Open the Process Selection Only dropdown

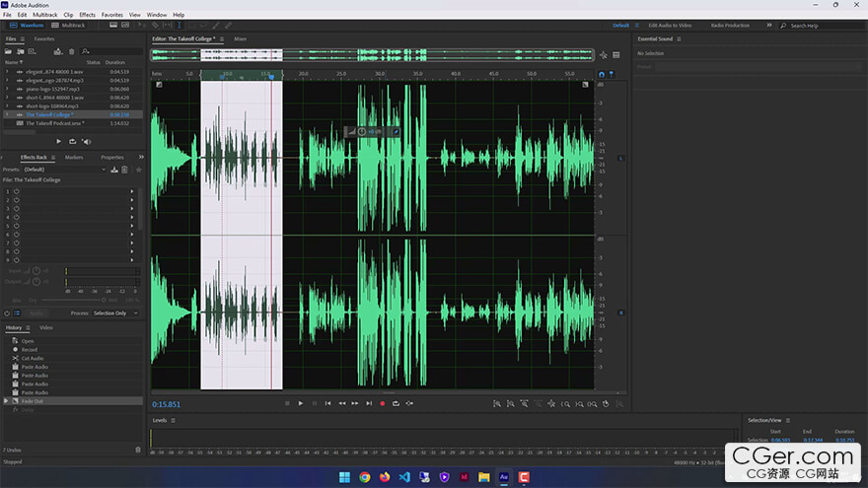tap(115, 314)
